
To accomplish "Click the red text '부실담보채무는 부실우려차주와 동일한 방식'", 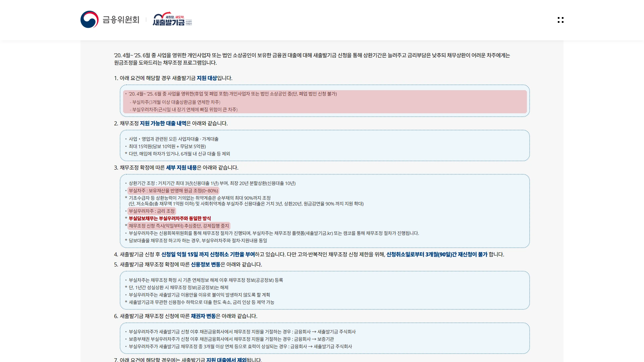I will [x=170, y=219].
